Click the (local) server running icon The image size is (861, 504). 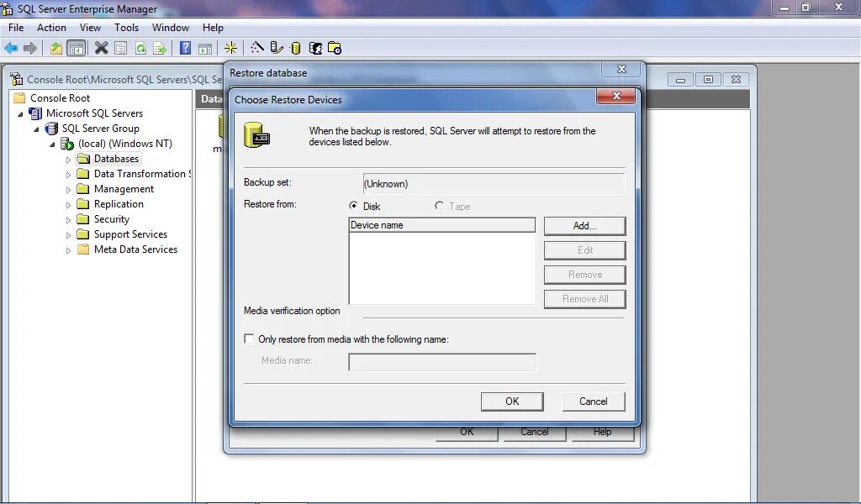tap(67, 144)
